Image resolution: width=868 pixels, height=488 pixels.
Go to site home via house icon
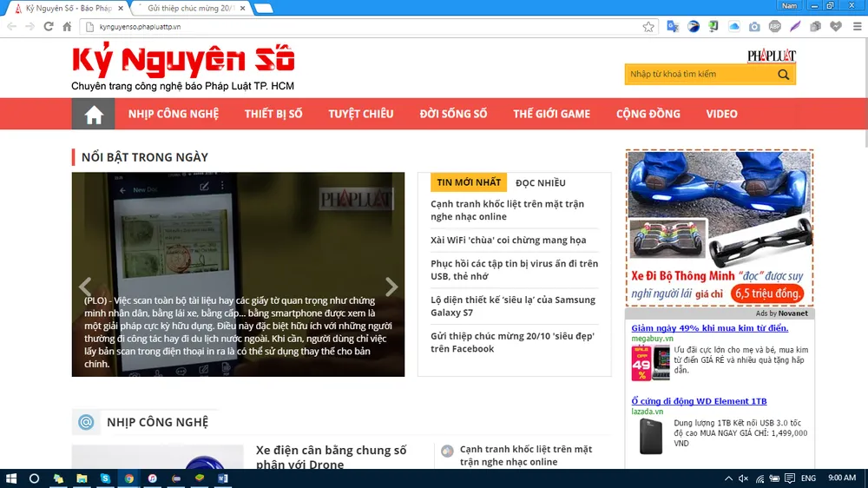click(x=94, y=114)
